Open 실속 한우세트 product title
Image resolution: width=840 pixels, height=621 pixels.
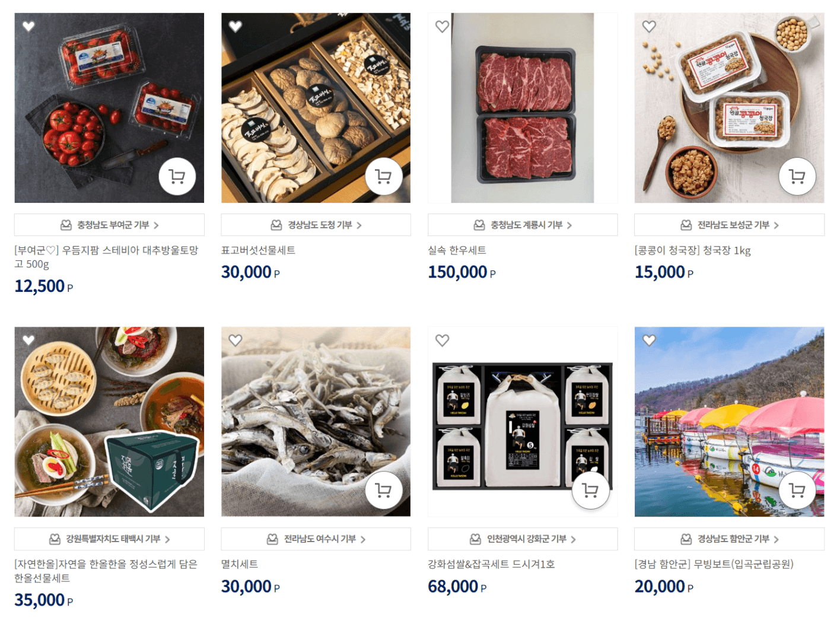tap(457, 250)
